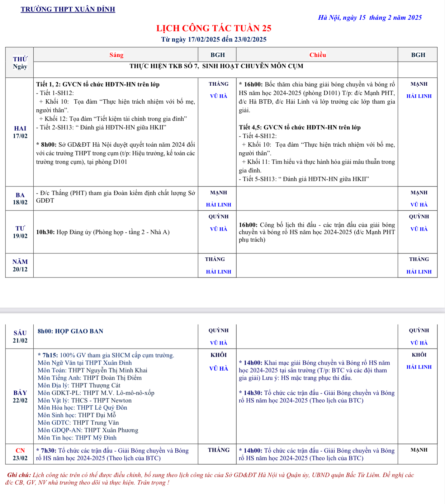This screenshot has height=504, width=445.
Task: Click 'Môn Vật lý: THCS - THPT Newton'
Action: click(85, 401)
